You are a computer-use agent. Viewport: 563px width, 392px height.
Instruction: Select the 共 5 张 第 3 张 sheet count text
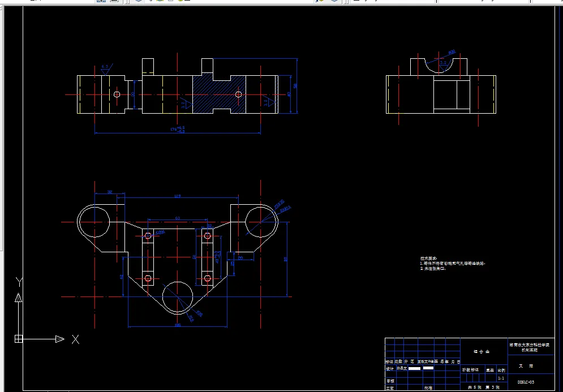pyautogui.click(x=484, y=387)
